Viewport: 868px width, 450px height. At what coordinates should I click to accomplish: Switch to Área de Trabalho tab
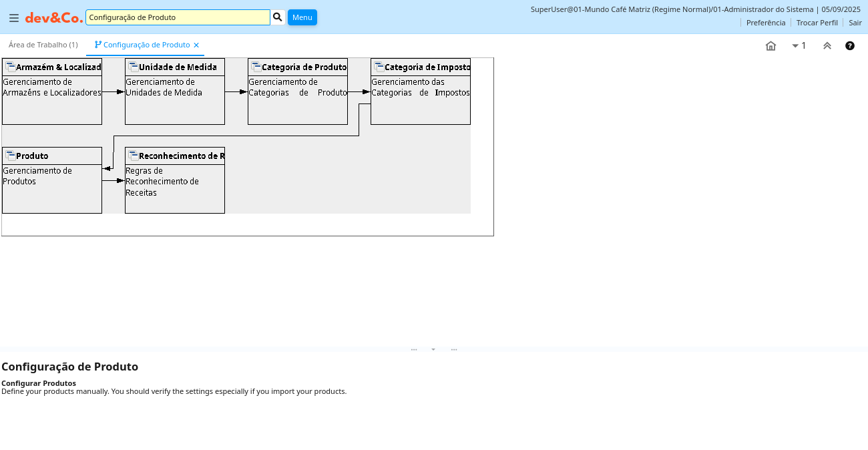pos(43,45)
